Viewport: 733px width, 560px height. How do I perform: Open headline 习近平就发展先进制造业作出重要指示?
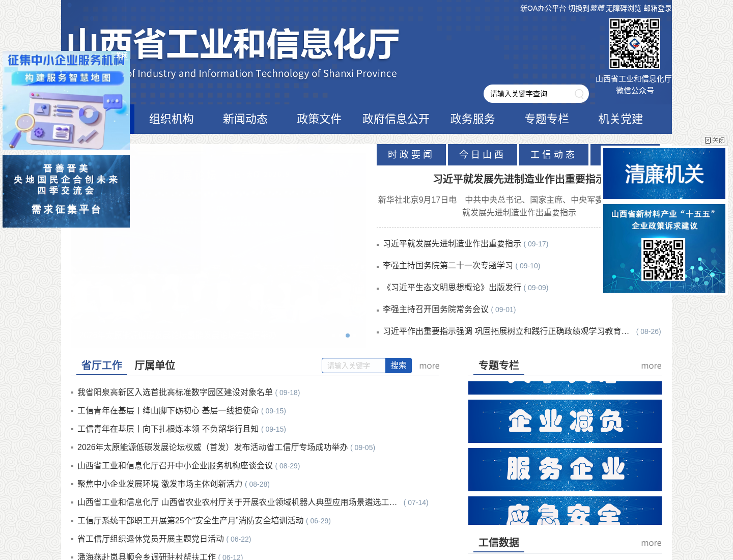(x=517, y=179)
